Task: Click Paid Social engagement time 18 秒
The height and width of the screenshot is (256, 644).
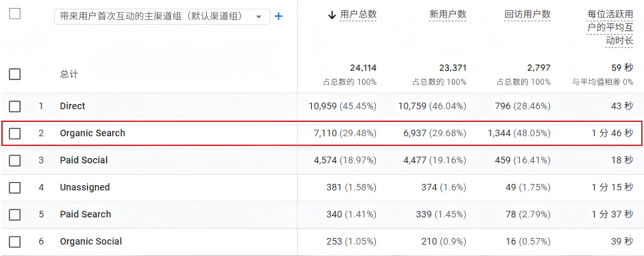Action: 622,161
